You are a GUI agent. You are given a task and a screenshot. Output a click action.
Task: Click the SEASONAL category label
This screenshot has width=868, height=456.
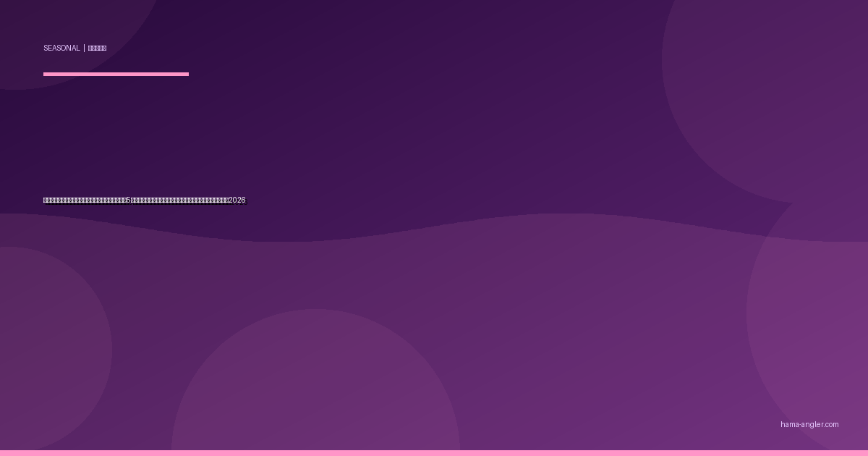click(61, 48)
